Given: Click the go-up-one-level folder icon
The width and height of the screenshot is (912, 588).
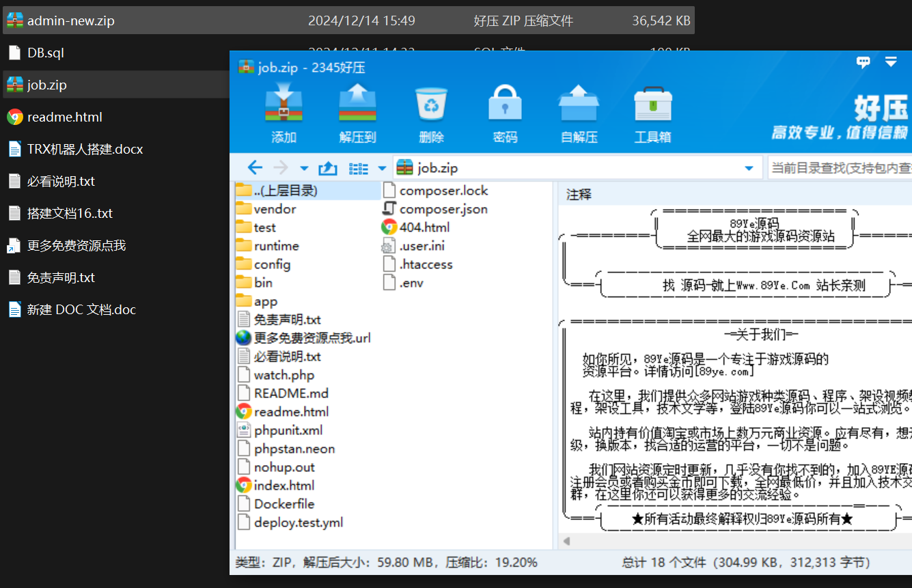Looking at the screenshot, I should pos(329,167).
